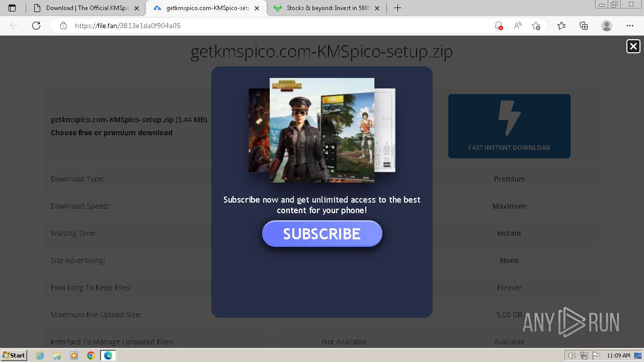
Task: Click the network tray icon
Action: click(584, 355)
